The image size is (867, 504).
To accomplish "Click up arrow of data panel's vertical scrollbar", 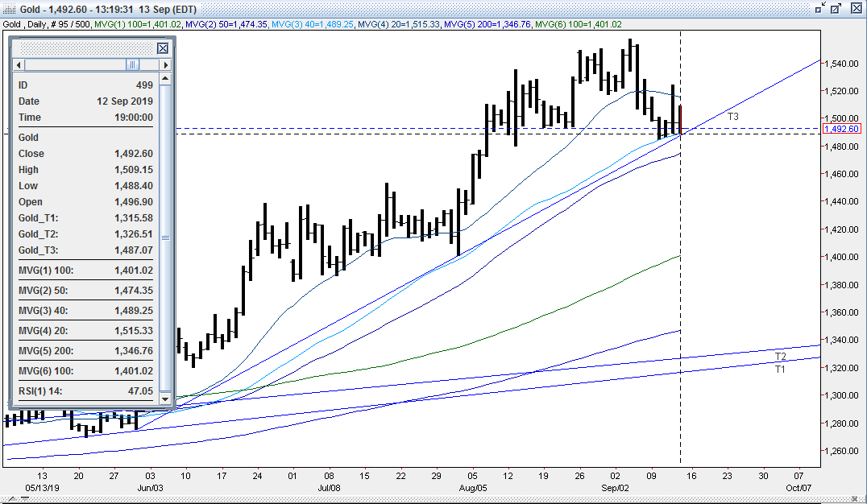I will (x=165, y=79).
